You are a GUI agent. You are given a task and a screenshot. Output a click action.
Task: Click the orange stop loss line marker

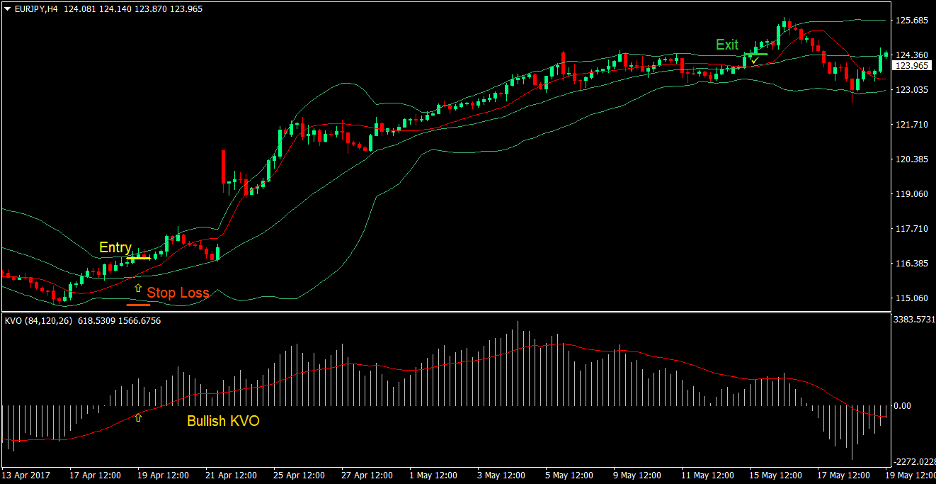pos(138,304)
